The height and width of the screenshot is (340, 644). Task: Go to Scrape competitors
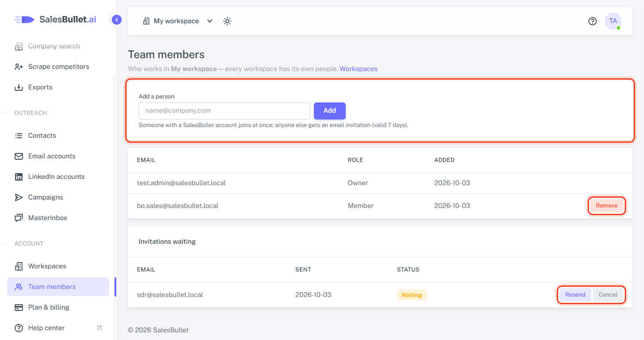point(58,67)
